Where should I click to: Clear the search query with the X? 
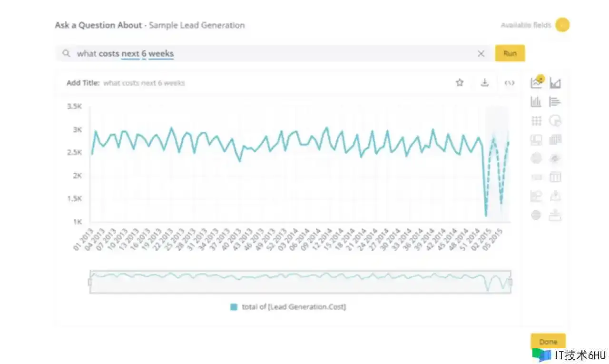(x=481, y=54)
